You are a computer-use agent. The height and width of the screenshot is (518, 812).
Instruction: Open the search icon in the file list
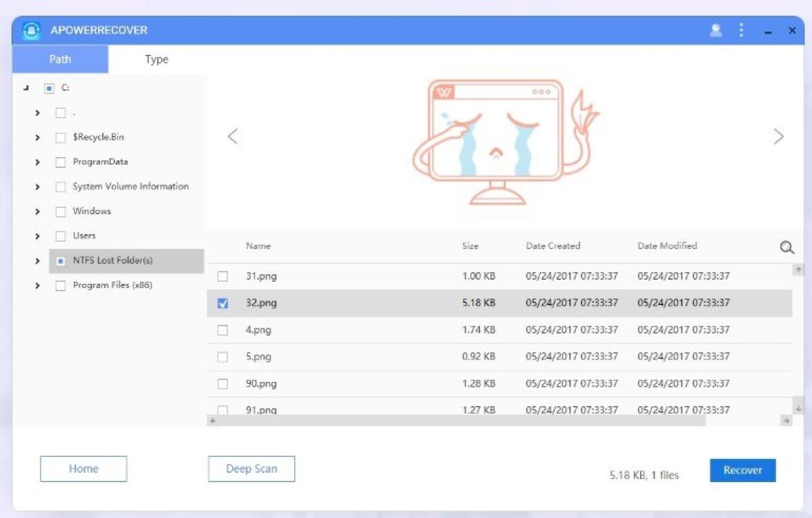(787, 248)
